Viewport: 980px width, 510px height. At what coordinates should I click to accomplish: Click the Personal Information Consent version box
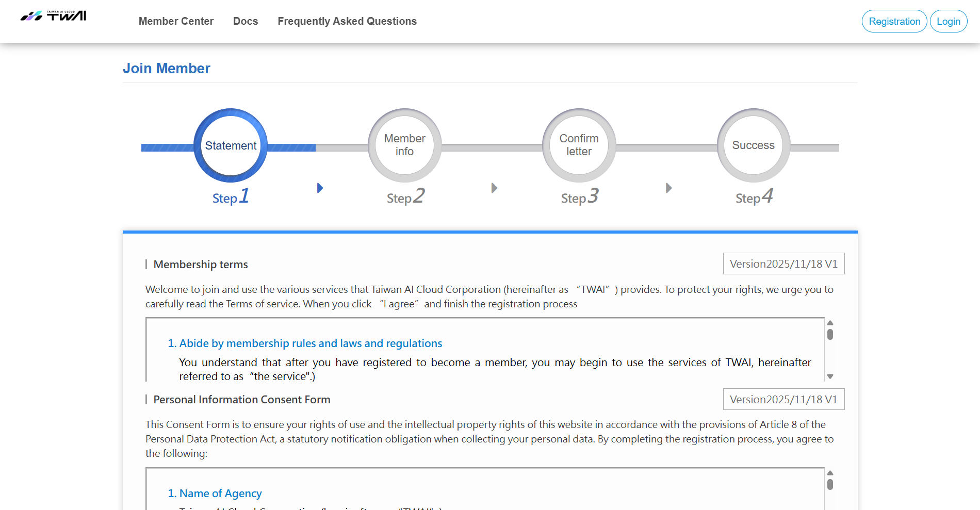pyautogui.click(x=783, y=400)
